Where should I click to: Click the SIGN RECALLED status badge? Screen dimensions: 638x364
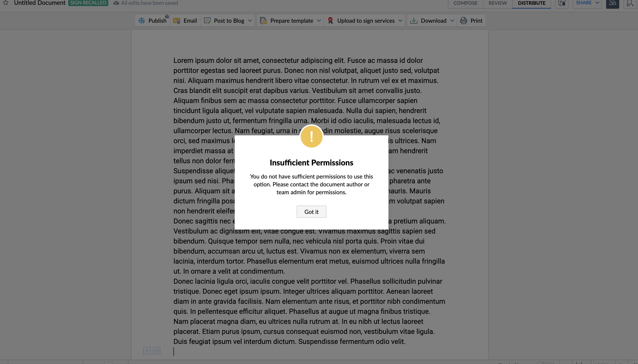click(88, 3)
